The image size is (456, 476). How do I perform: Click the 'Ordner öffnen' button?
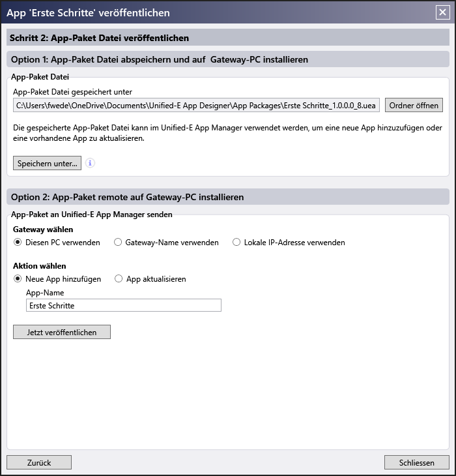point(414,105)
